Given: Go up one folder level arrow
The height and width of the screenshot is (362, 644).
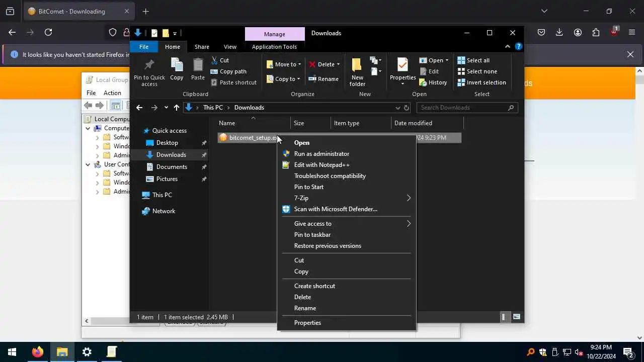Looking at the screenshot, I should [x=176, y=108].
